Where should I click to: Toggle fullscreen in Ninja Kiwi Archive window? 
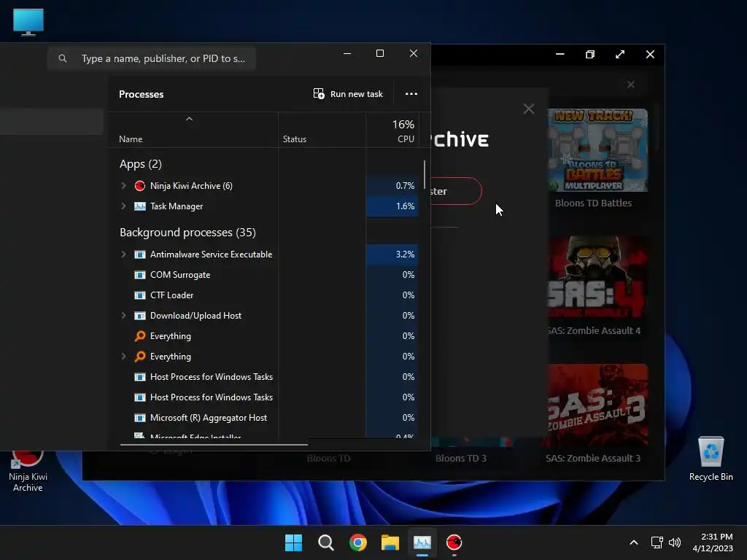[x=620, y=54]
